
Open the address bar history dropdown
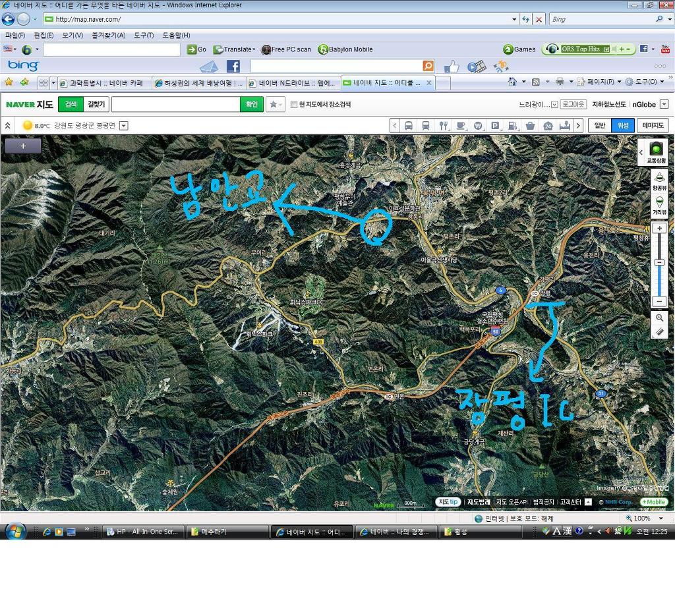tap(514, 19)
